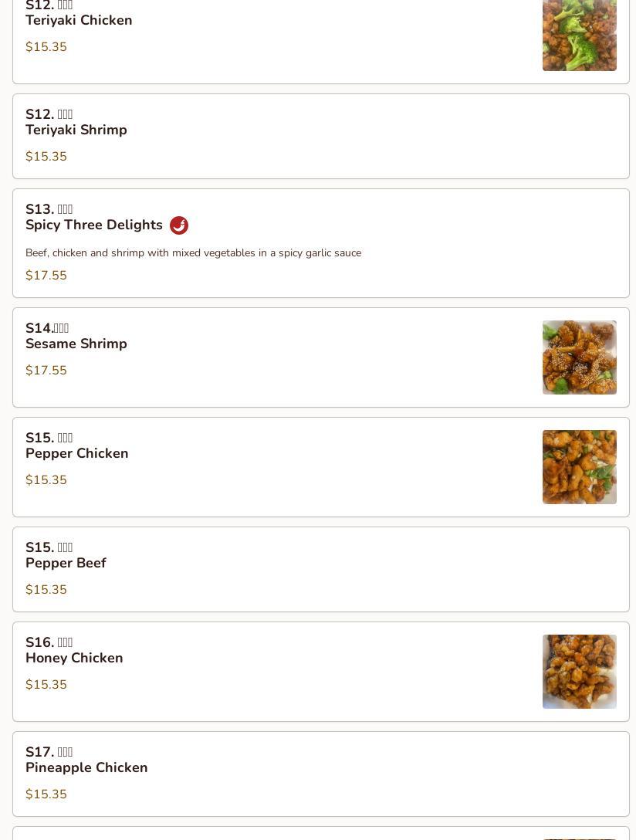Viewport: 636px width, 840px height.
Task: Click the $17.55 price of Spicy Three Delights
Action: 46,276
